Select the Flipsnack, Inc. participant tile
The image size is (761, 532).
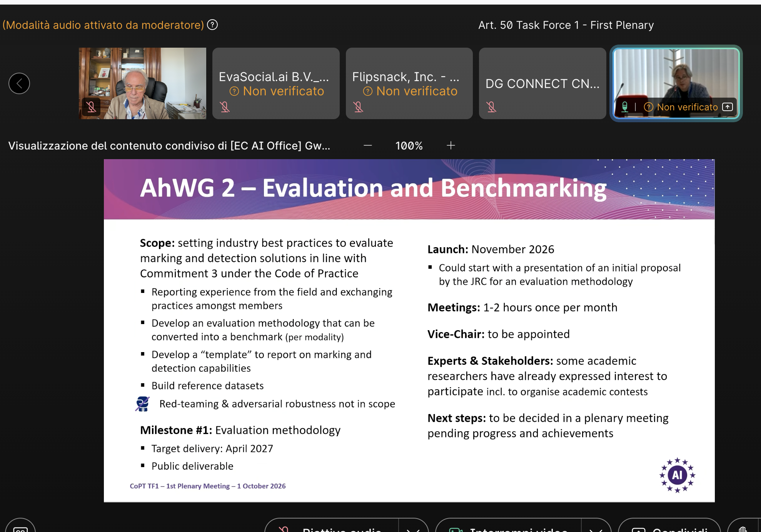pos(409,83)
